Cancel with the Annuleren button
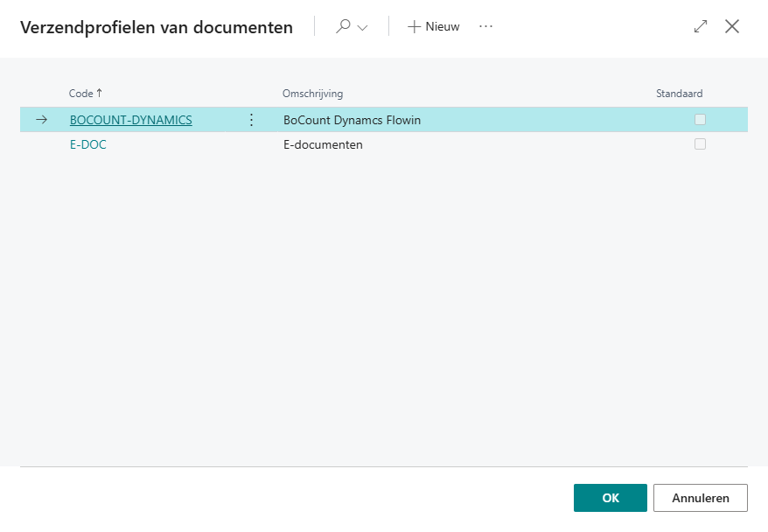The width and height of the screenshot is (768, 532). pos(701,498)
